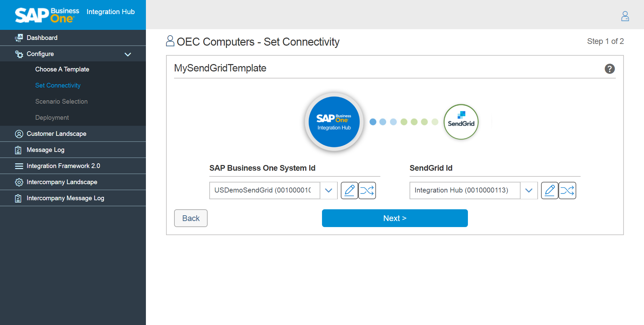Viewport: 644px width, 325px height.
Task: Select Choose A Template submenu item
Action: point(62,69)
